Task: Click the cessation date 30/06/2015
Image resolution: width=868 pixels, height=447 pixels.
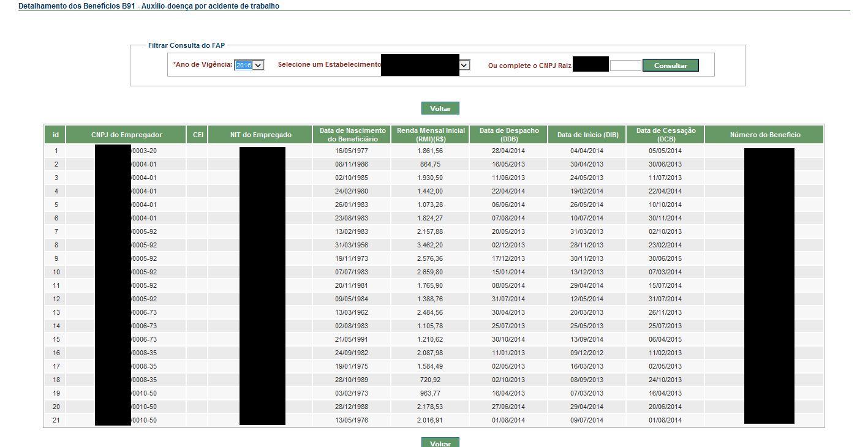Action: pyautogui.click(x=665, y=258)
